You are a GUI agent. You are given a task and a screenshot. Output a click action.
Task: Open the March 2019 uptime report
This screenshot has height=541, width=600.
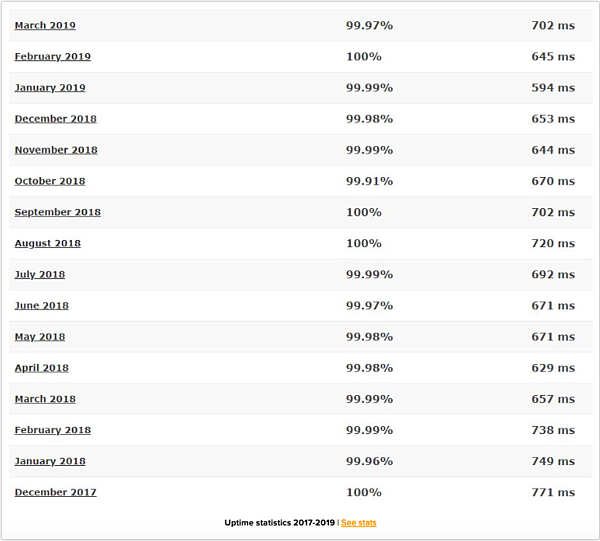[x=45, y=26]
